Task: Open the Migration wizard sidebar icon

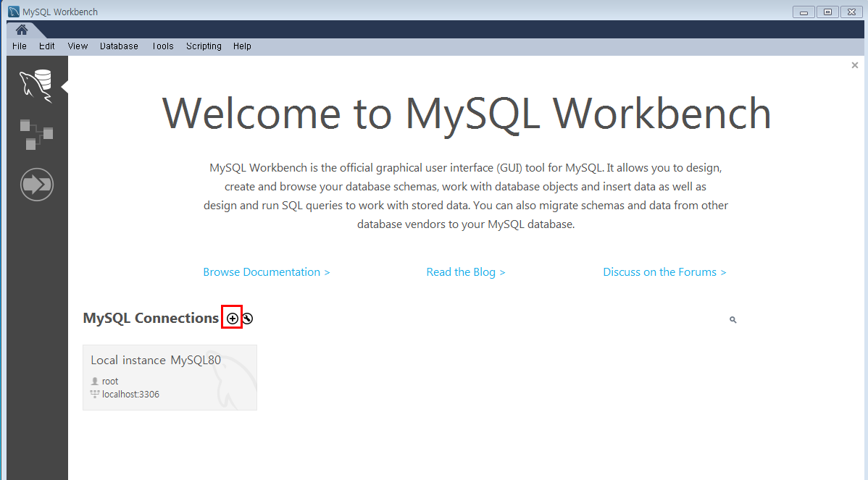Action: click(36, 184)
